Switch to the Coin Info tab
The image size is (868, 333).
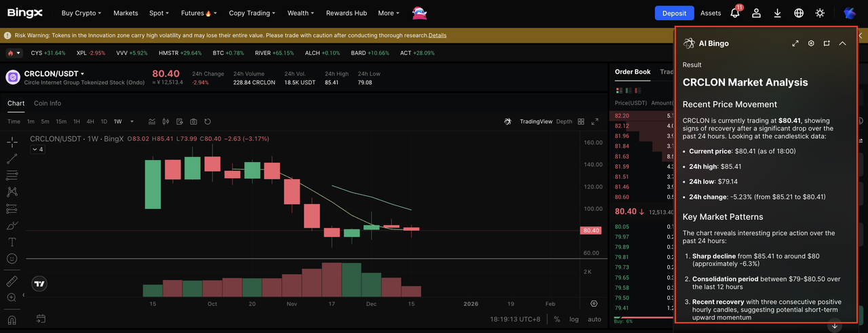pyautogui.click(x=47, y=103)
